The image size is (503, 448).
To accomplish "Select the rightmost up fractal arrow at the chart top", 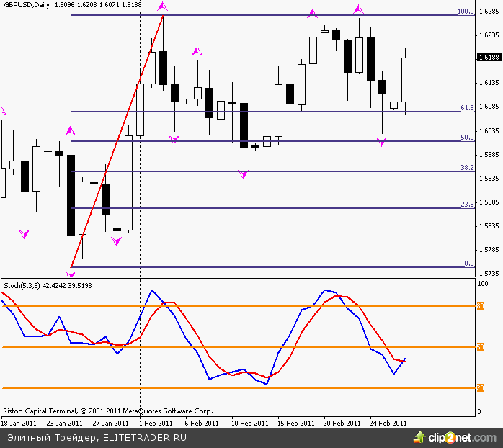I will [x=358, y=9].
